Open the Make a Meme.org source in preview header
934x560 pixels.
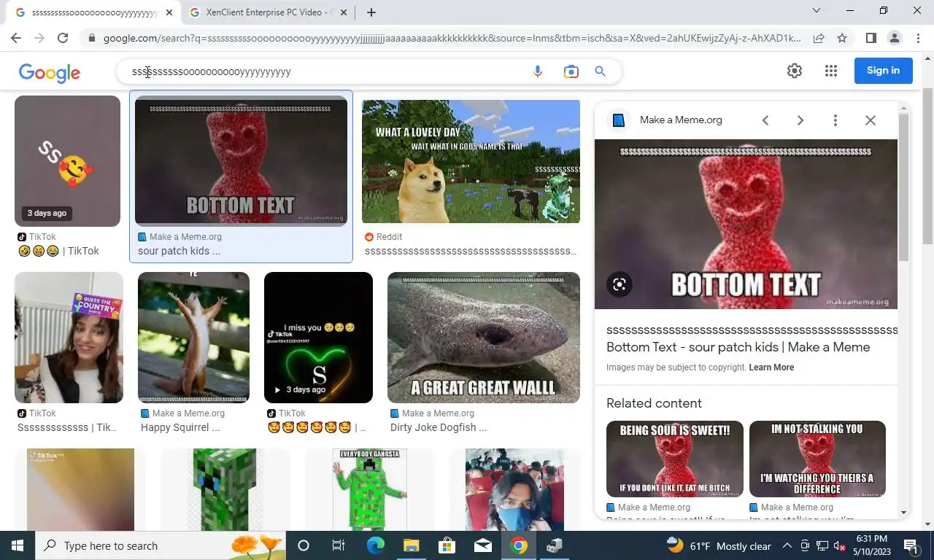(681, 120)
